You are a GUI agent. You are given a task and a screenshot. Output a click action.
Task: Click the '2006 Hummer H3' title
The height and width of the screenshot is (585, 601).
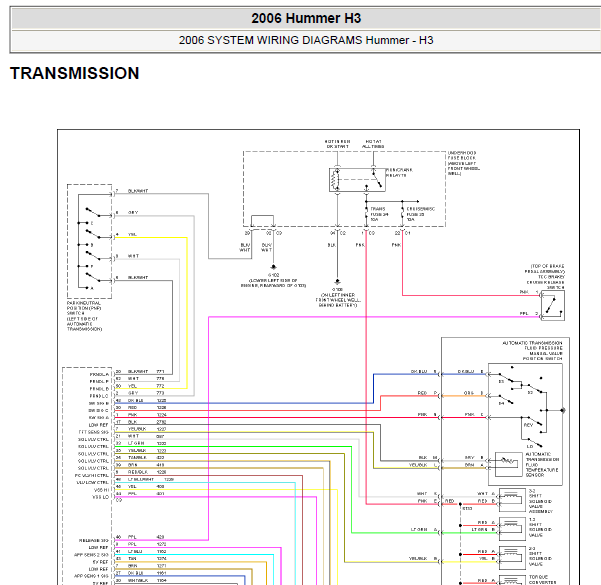tap(306, 18)
